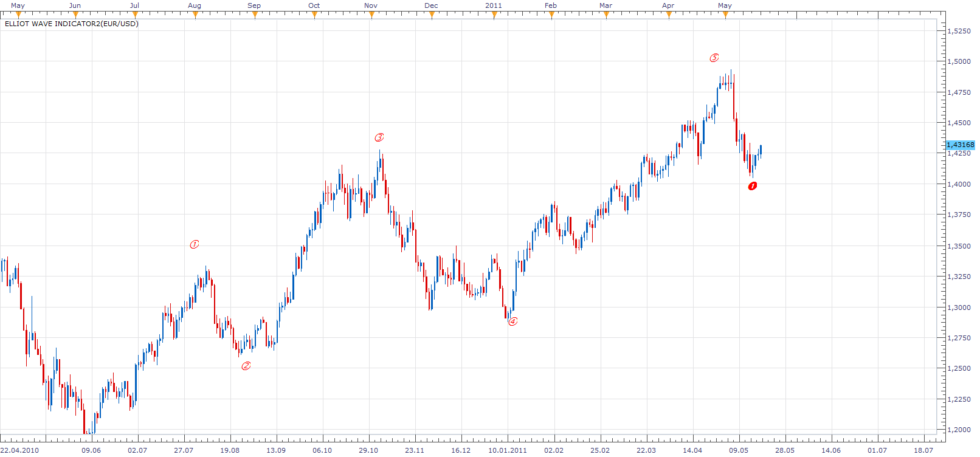Click the Nov month marker triangle
This screenshot has height=457, width=980.
pyautogui.click(x=371, y=15)
